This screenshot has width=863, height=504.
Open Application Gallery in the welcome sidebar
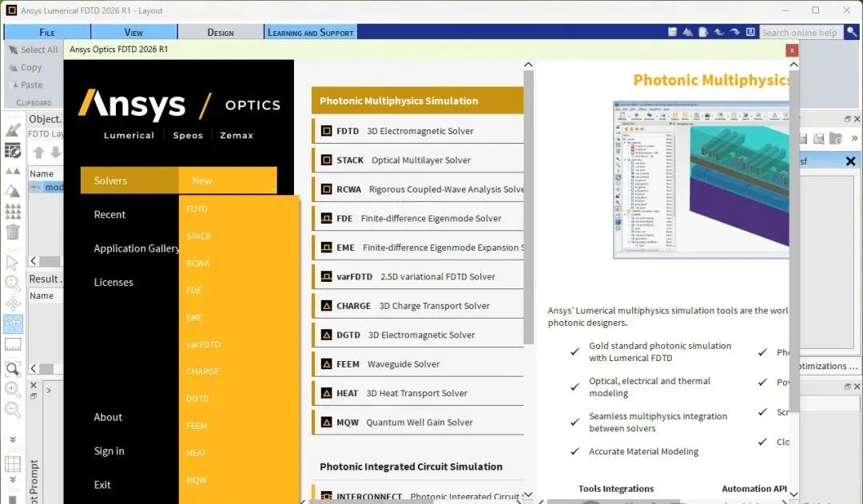(137, 248)
